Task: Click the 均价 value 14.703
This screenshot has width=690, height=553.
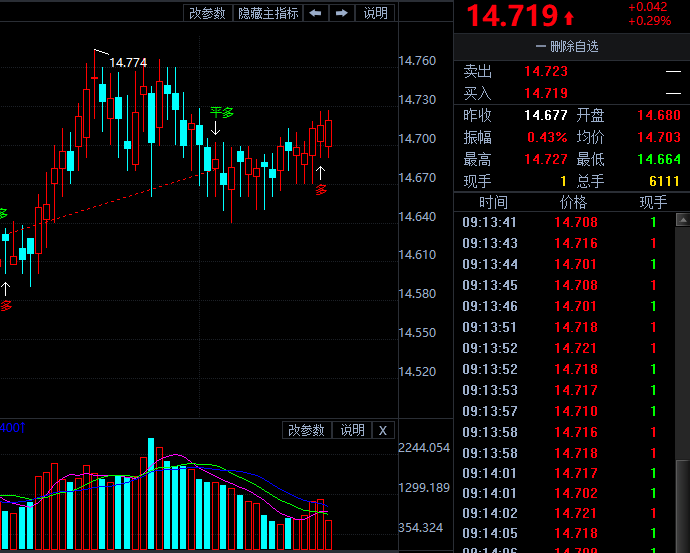Action: [659, 137]
